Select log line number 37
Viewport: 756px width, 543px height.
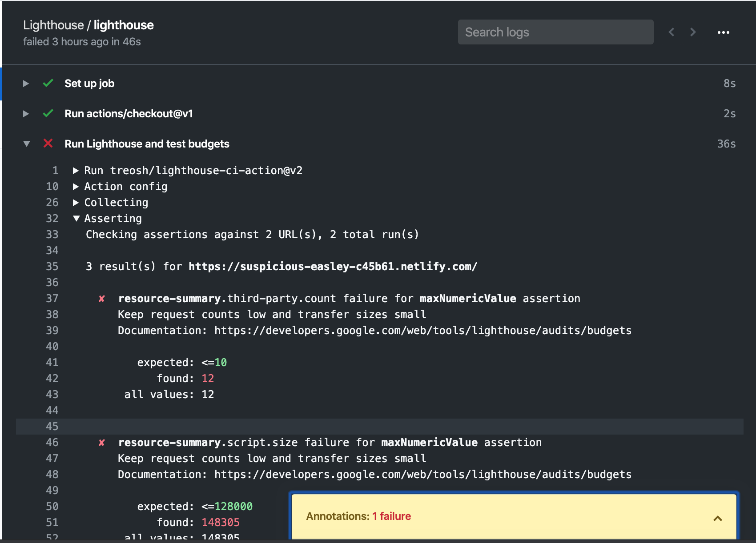[52, 299]
